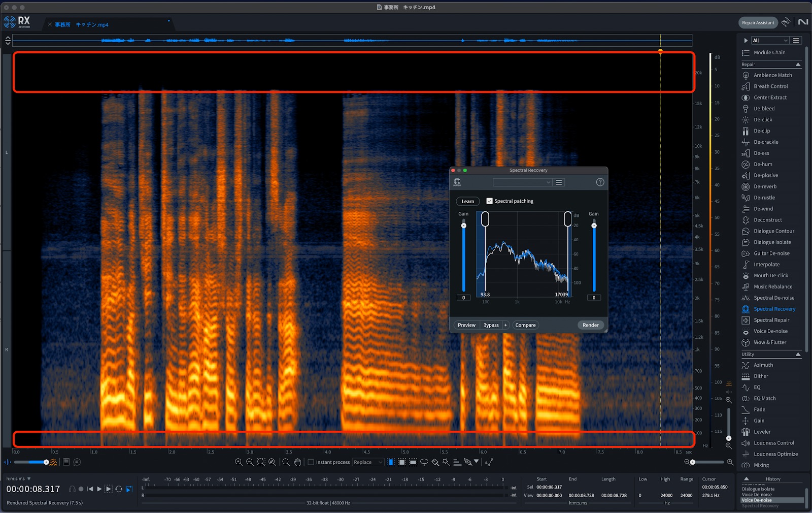Collapse the Repair section header
This screenshot has width=812, height=513.
[x=798, y=65]
